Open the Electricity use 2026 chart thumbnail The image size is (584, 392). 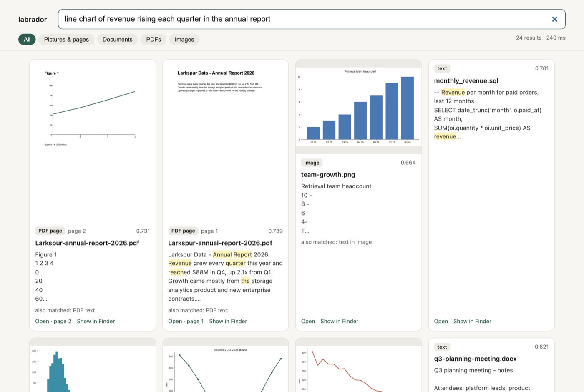[225, 365]
